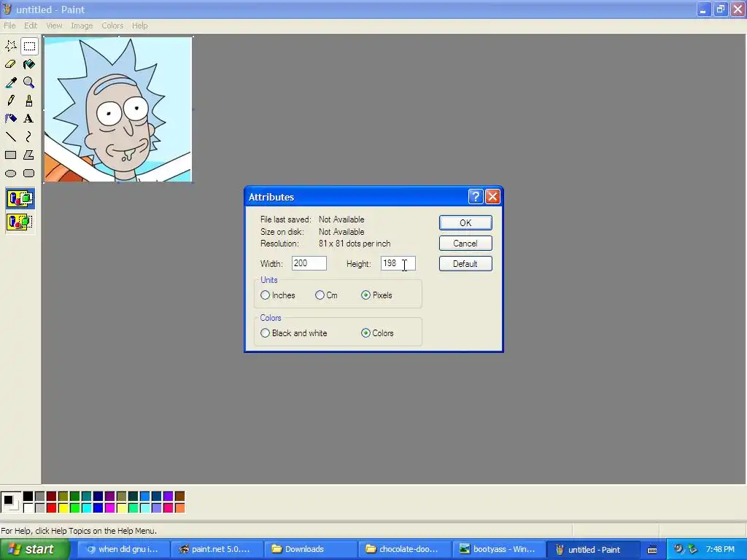This screenshot has height=560, width=747.
Task: Switch to 'when did gnu i...' browser taskbar item
Action: pos(123,550)
